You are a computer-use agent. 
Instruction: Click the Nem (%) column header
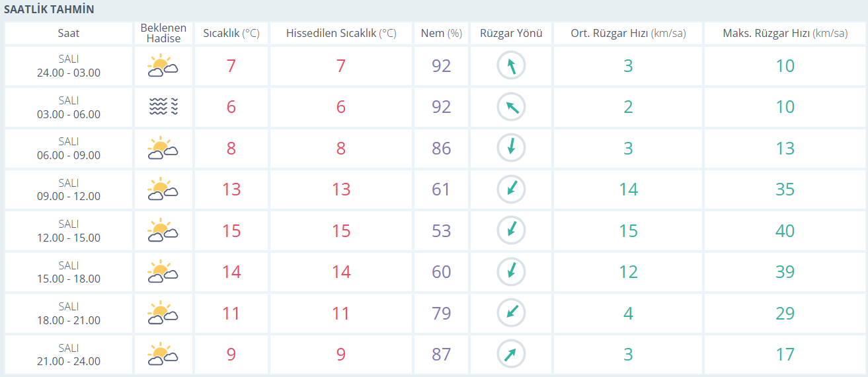pyautogui.click(x=441, y=33)
